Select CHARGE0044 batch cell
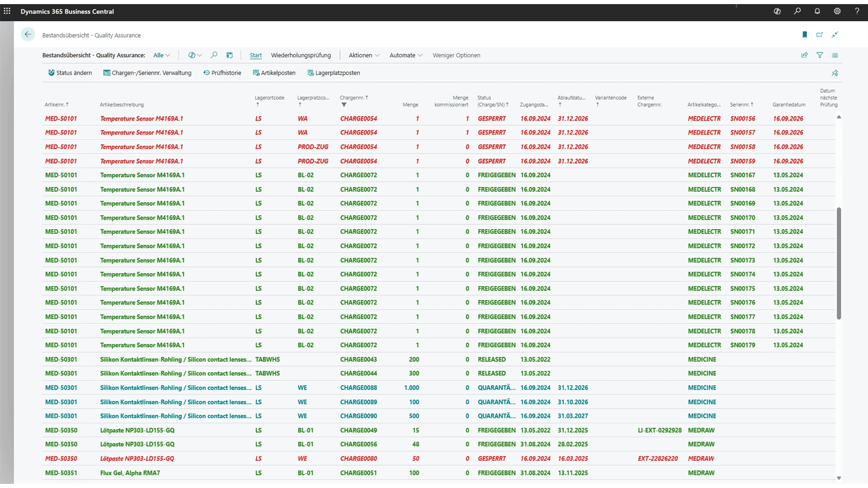This screenshot has width=868, height=488. 358,374
